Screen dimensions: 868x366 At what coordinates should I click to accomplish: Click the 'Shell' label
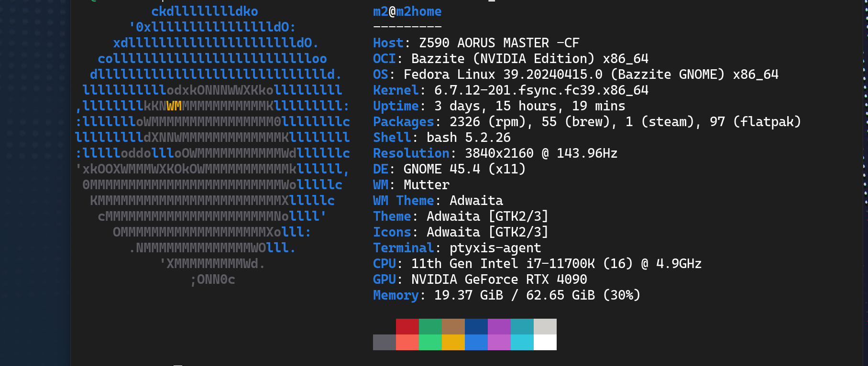(392, 138)
